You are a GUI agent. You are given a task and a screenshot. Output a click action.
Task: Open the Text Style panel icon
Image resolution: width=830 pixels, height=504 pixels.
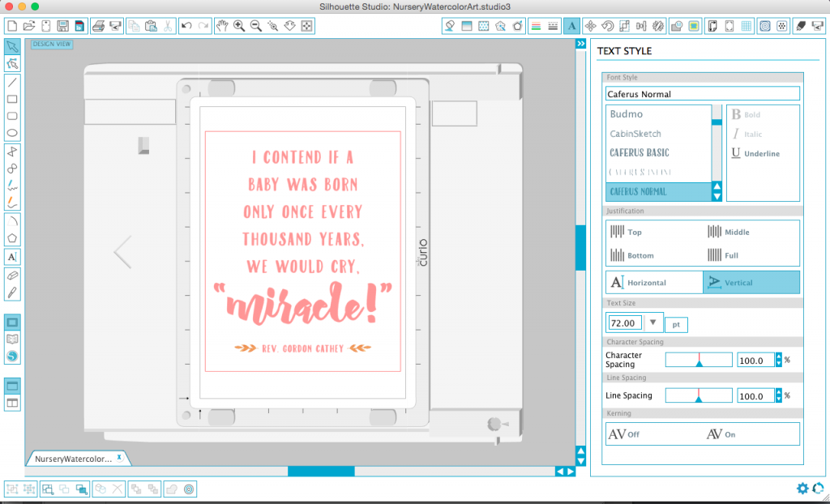571,26
